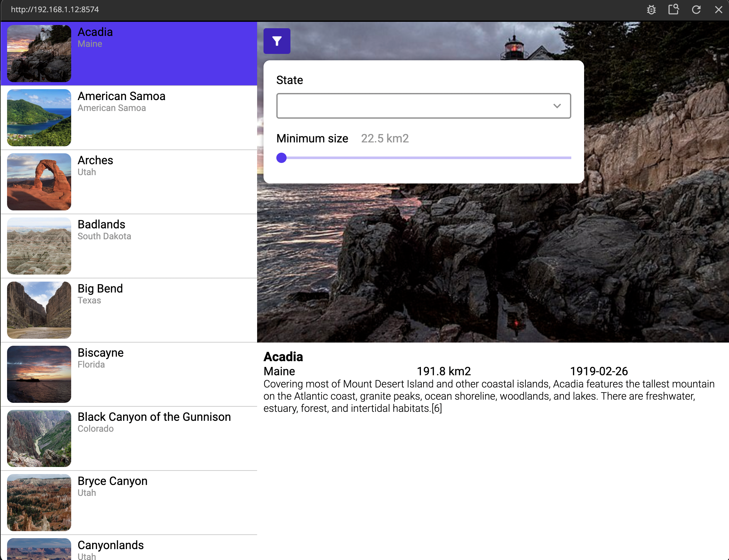Image resolution: width=729 pixels, height=560 pixels.
Task: Click the Florida subtitle under Biscayne
Action: [91, 365]
